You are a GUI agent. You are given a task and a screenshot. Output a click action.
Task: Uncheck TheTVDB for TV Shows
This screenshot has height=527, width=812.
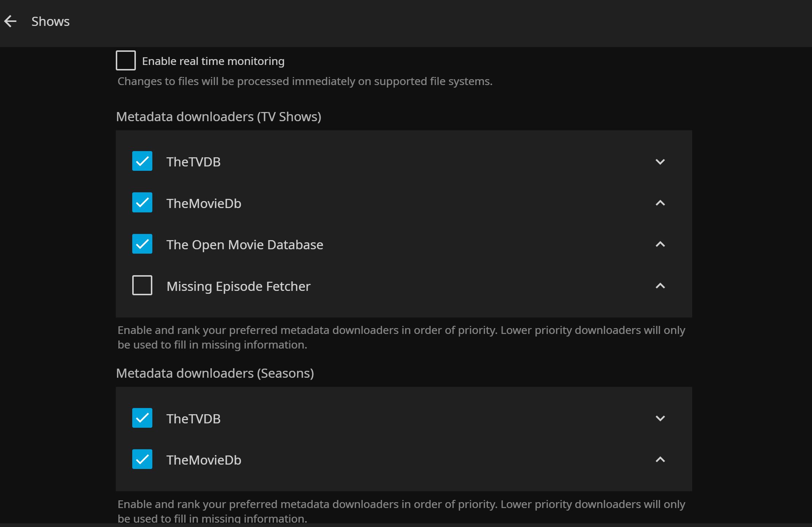[x=142, y=161]
